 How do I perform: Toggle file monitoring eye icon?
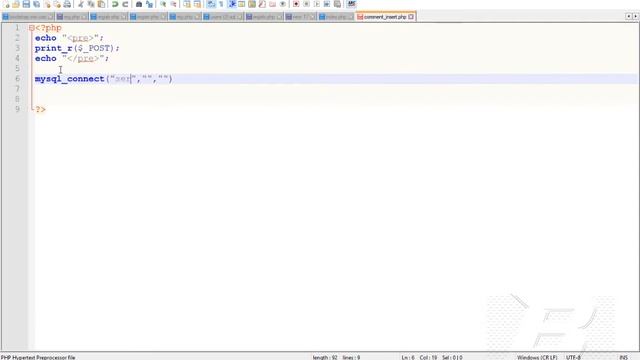(282, 4)
